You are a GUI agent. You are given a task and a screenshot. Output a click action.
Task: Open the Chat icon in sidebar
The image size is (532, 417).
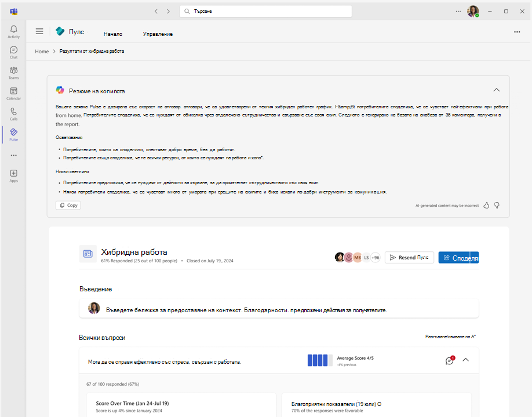[13, 52]
